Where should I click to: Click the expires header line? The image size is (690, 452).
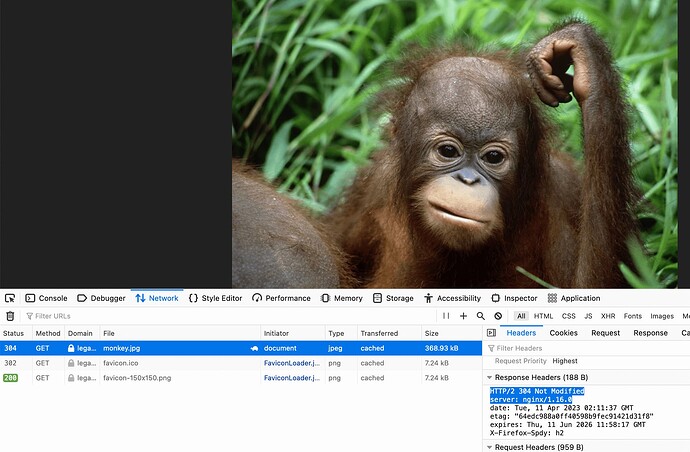(x=568, y=425)
